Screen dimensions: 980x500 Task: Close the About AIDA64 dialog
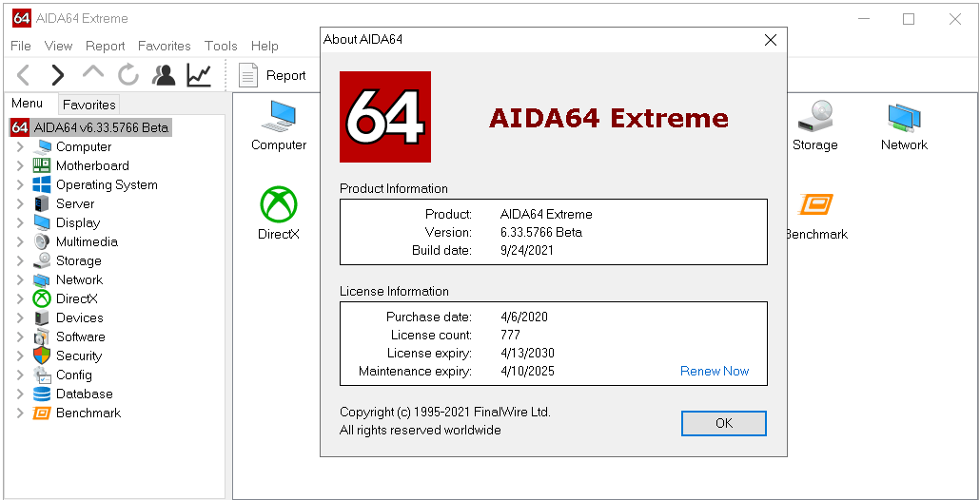coord(771,40)
